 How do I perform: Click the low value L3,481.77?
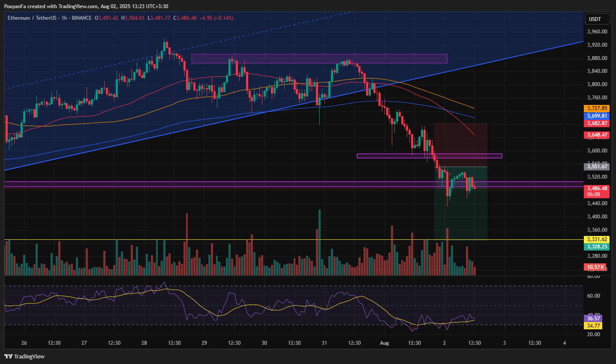click(x=159, y=18)
